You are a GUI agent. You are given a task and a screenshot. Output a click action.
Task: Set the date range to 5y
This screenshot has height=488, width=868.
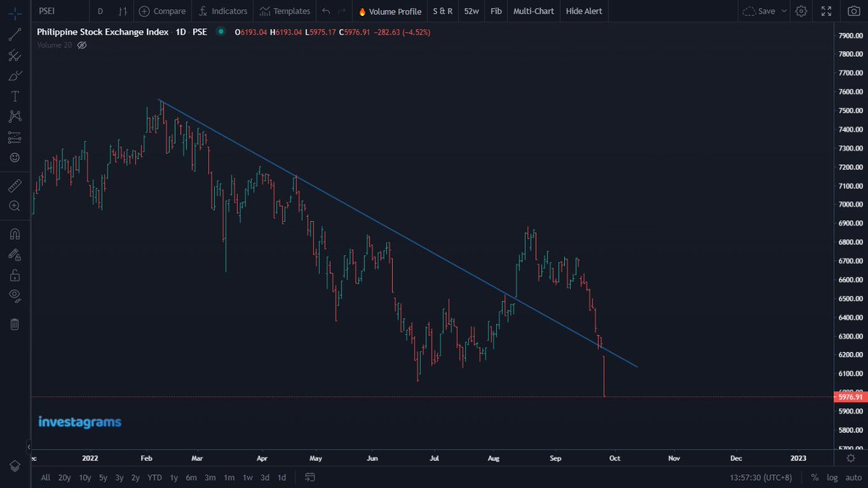click(103, 477)
